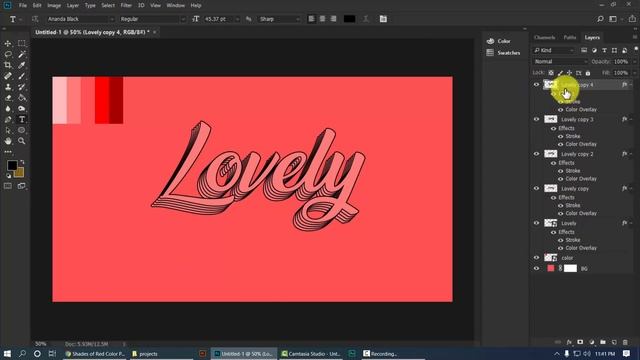640x360 pixels.
Task: Select the Blur tool
Action: [x=8, y=109]
